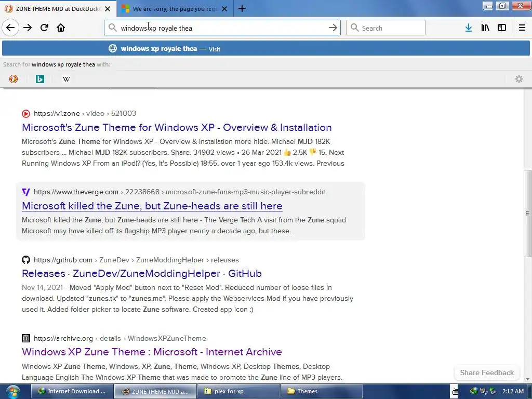532x399 pixels.
Task: Click the github.com result URL
Action: [x=137, y=260]
